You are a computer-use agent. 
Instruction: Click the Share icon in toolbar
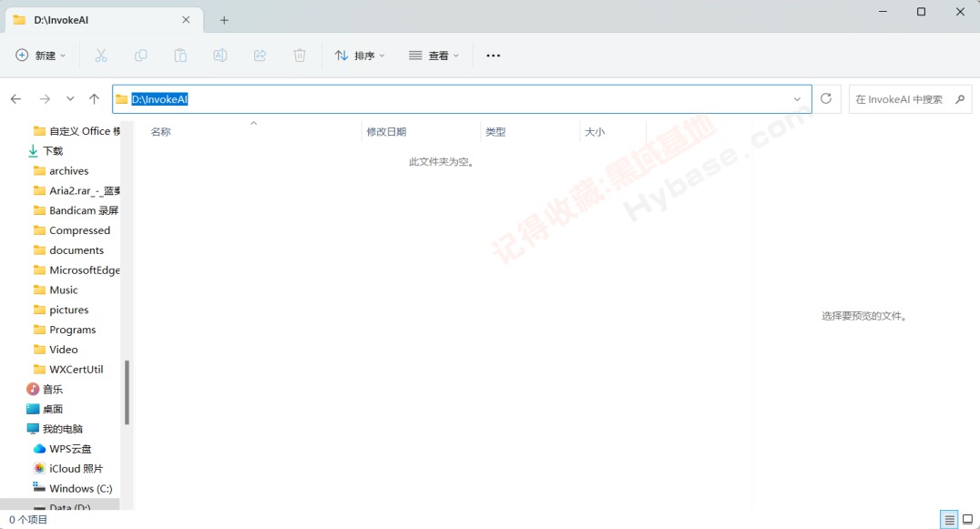click(x=260, y=56)
